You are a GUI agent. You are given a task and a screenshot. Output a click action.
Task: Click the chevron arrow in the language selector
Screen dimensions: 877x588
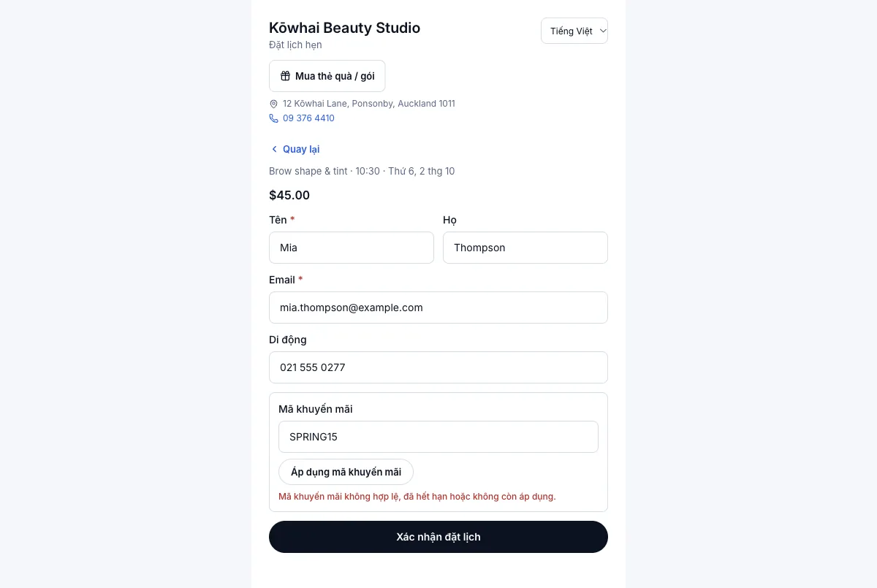[602, 31]
